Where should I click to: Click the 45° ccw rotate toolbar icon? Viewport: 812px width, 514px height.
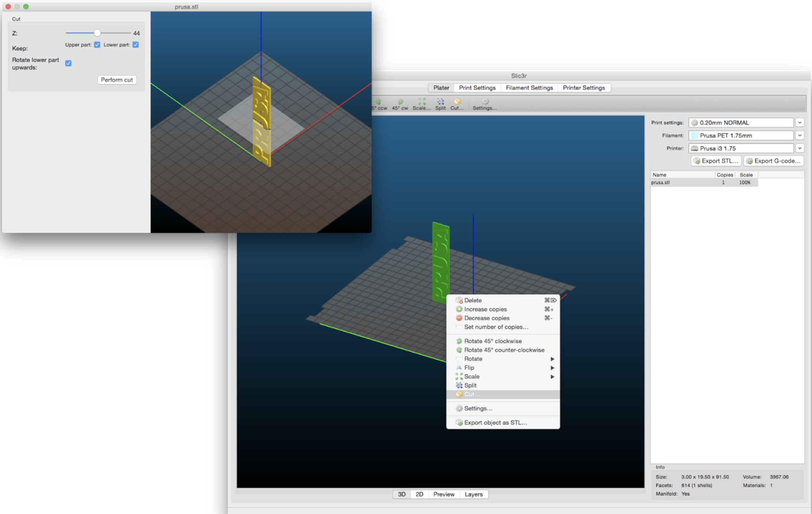pos(380,104)
